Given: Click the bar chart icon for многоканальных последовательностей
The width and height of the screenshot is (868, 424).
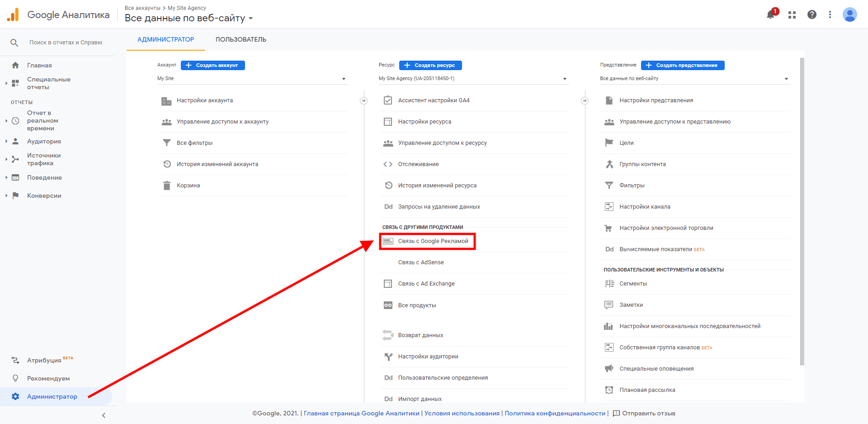Looking at the screenshot, I should [609, 326].
